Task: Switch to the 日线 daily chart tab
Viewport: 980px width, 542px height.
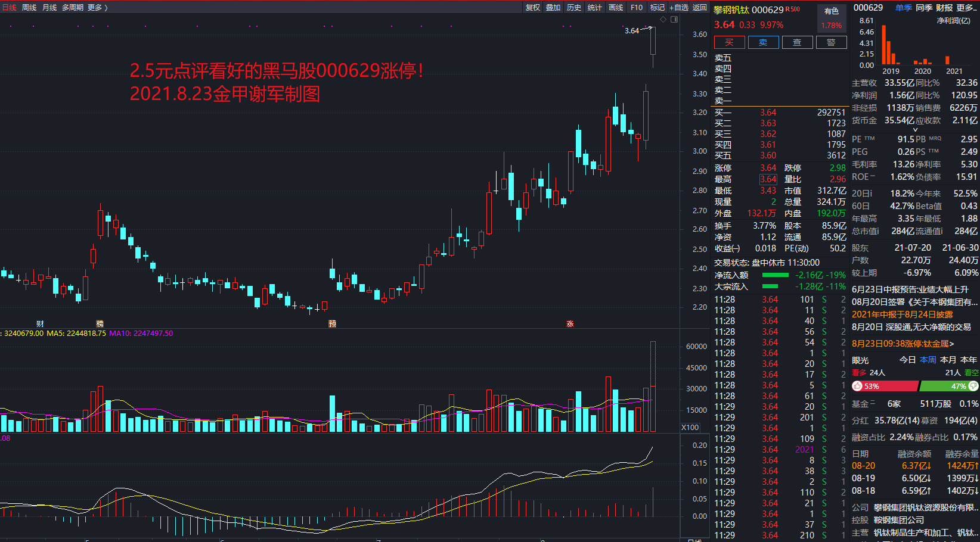Action: click(9, 8)
